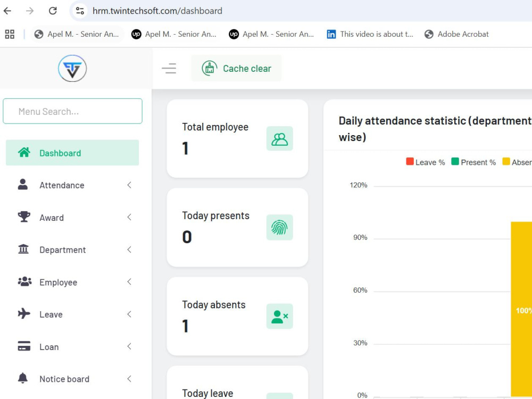Click the Notice board bell icon
The width and height of the screenshot is (532, 399).
click(x=23, y=378)
